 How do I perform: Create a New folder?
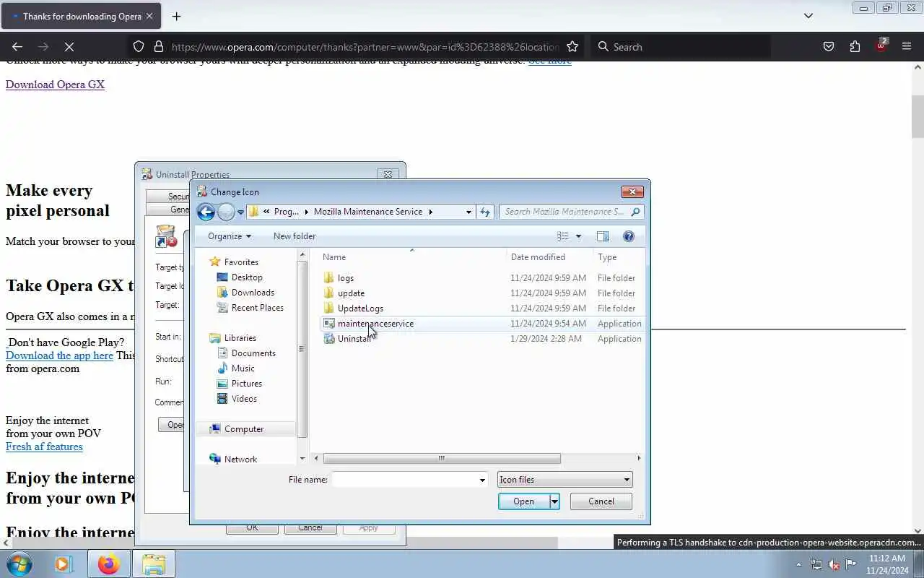[x=295, y=236]
